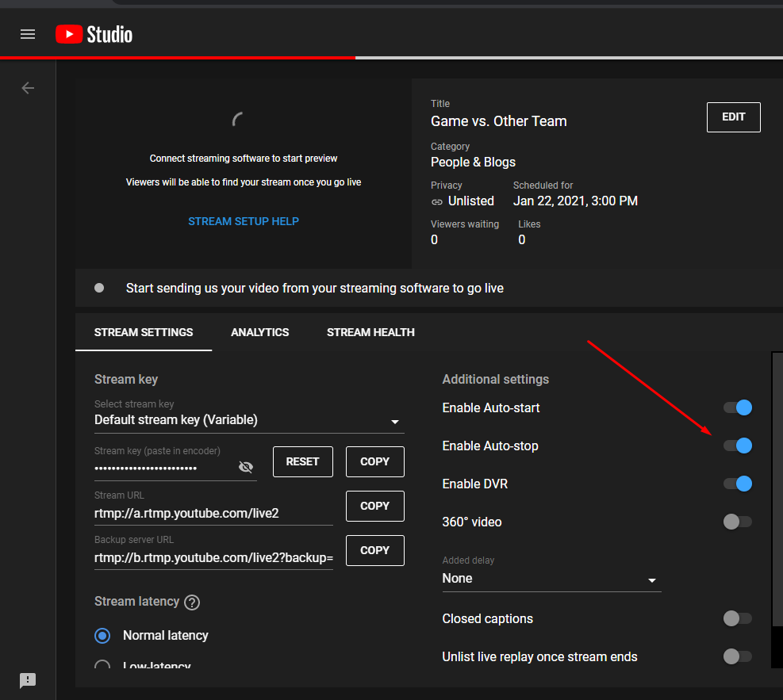Copy the Stream URL
The image size is (783, 700).
click(374, 506)
